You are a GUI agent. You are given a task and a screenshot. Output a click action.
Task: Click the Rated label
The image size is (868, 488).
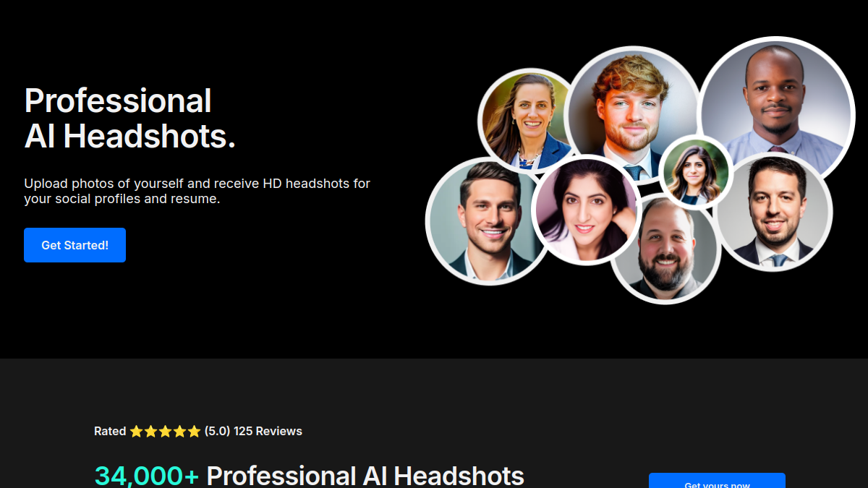click(110, 431)
